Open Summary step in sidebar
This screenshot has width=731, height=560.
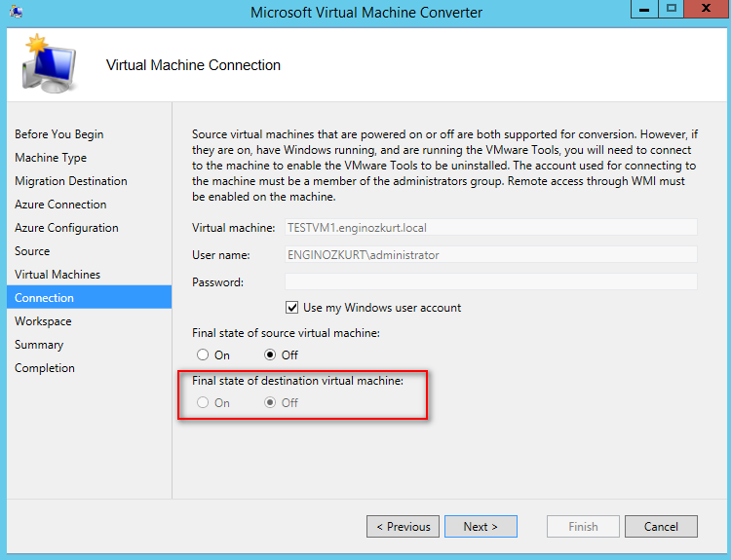point(39,345)
